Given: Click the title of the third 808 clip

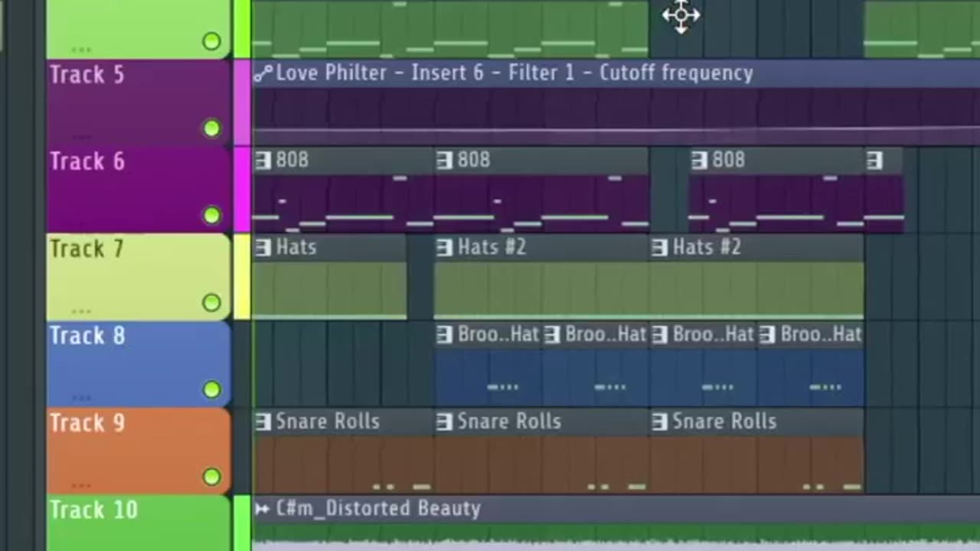Looking at the screenshot, I should (728, 160).
